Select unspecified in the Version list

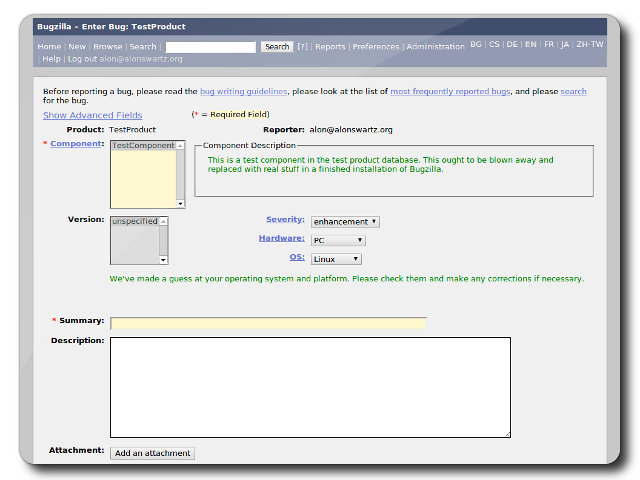(x=135, y=221)
